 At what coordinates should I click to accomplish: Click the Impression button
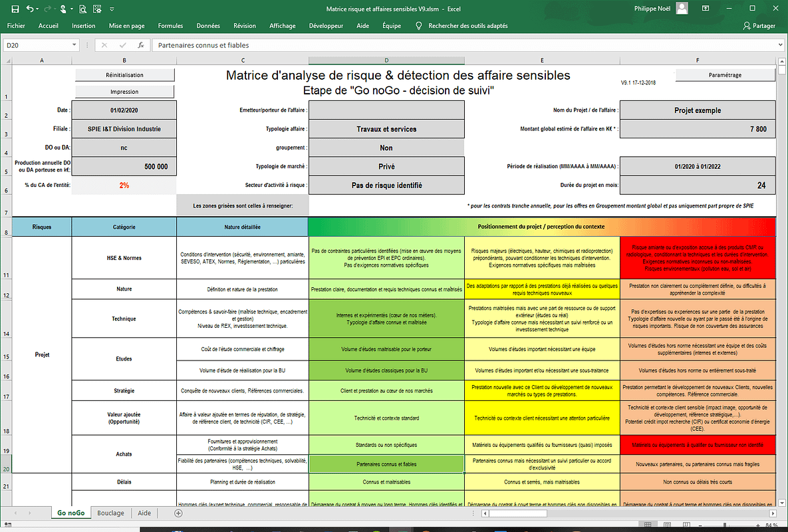pos(124,91)
